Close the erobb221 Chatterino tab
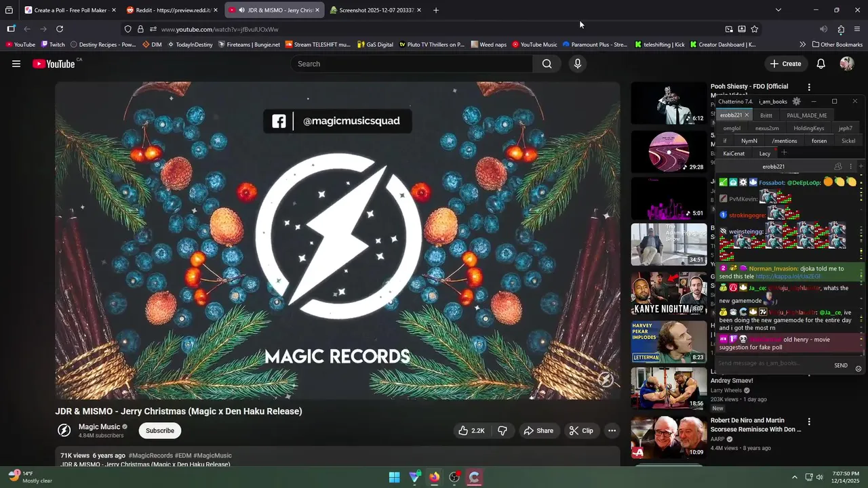 [747, 115]
